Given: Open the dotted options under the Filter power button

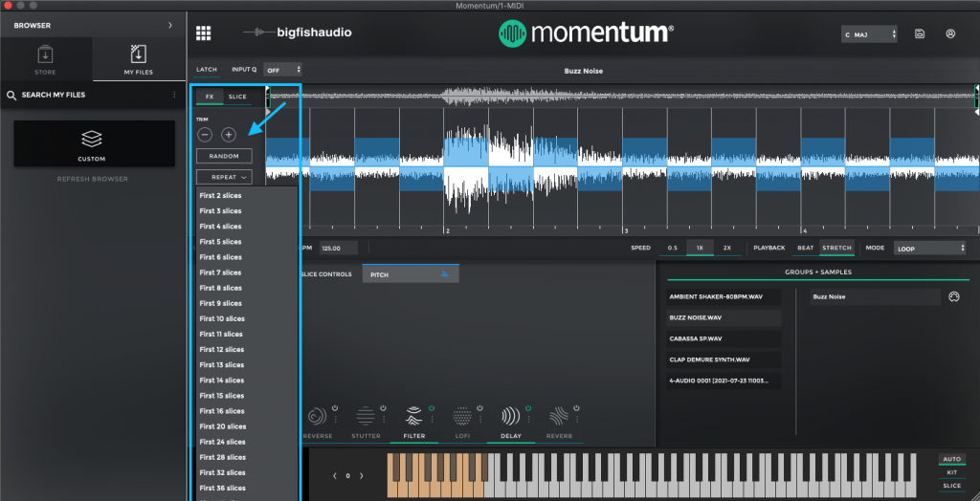Looking at the screenshot, I should [x=432, y=419].
